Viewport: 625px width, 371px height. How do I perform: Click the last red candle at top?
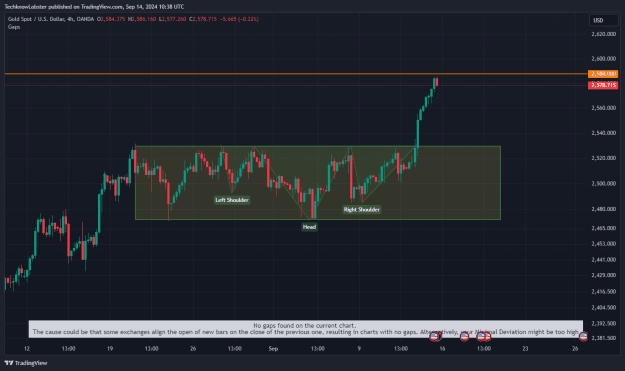pyautogui.click(x=437, y=82)
